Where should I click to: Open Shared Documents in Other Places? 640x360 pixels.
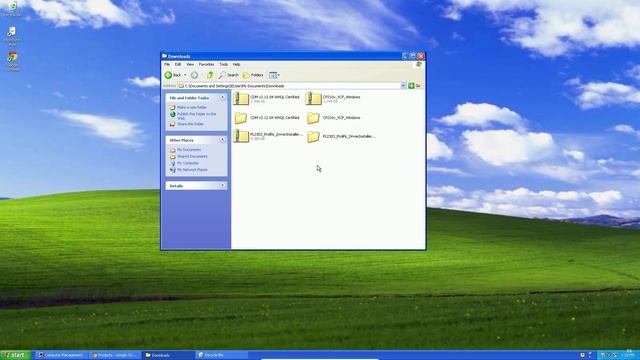point(192,156)
